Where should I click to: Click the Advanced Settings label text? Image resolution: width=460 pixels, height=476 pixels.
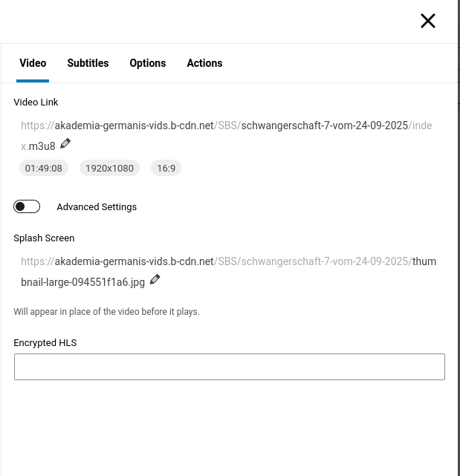click(97, 207)
